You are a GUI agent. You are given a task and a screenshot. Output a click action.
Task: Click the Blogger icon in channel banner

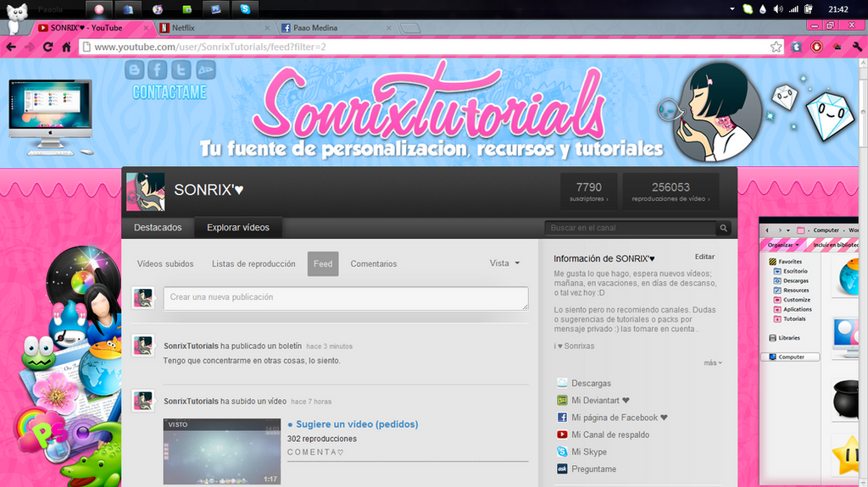135,69
